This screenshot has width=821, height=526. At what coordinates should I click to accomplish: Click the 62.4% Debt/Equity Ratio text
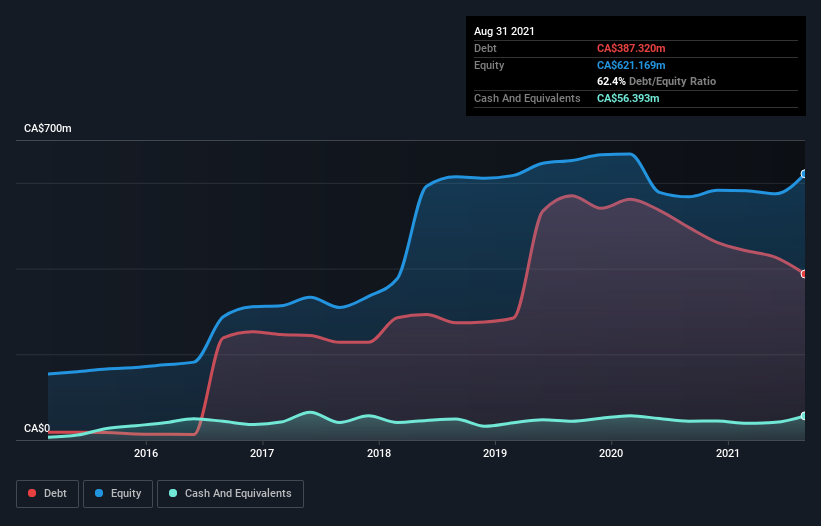[x=657, y=82]
